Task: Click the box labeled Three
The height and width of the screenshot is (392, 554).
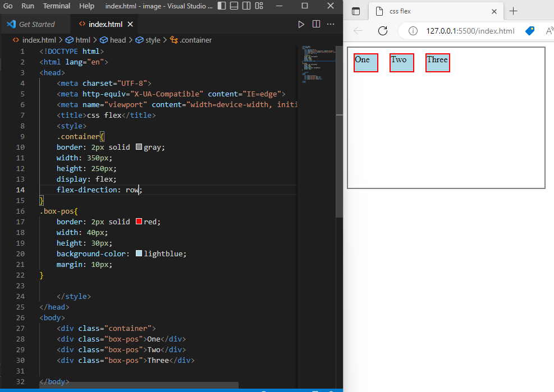Action: pyautogui.click(x=438, y=63)
